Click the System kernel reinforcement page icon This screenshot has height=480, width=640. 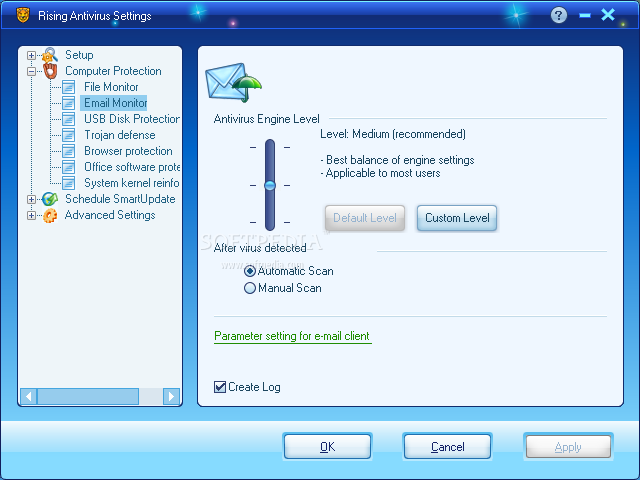click(69, 183)
